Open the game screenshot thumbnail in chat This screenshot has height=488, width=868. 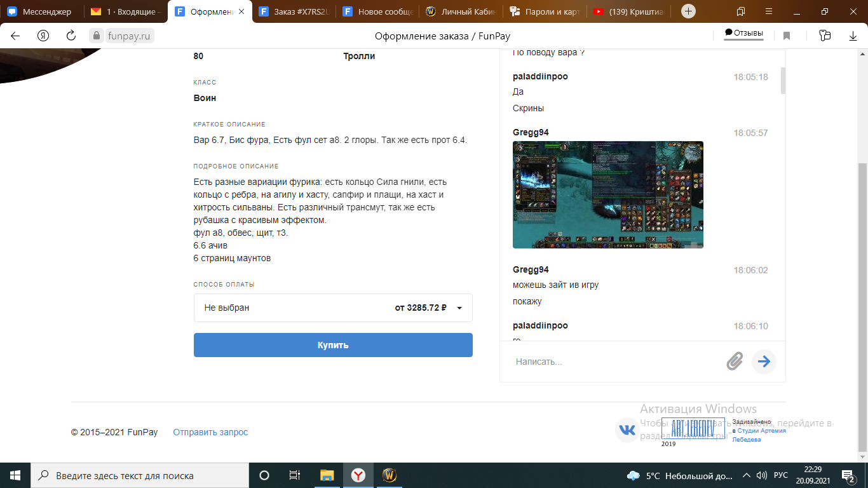click(x=608, y=194)
